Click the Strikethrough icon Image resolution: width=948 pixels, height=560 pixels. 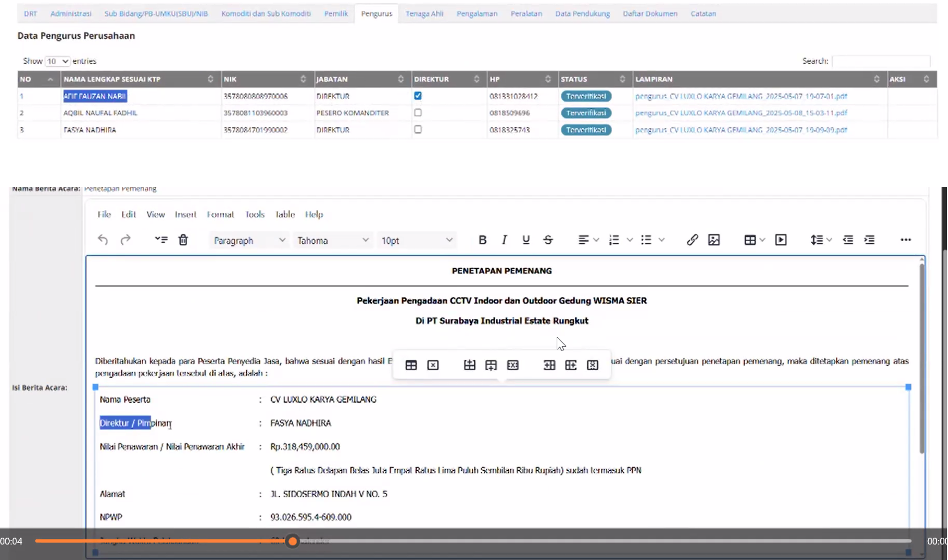click(548, 240)
